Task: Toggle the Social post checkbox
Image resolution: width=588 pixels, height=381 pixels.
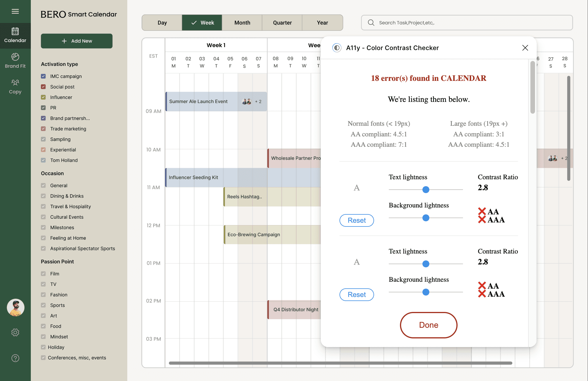Action: (43, 87)
